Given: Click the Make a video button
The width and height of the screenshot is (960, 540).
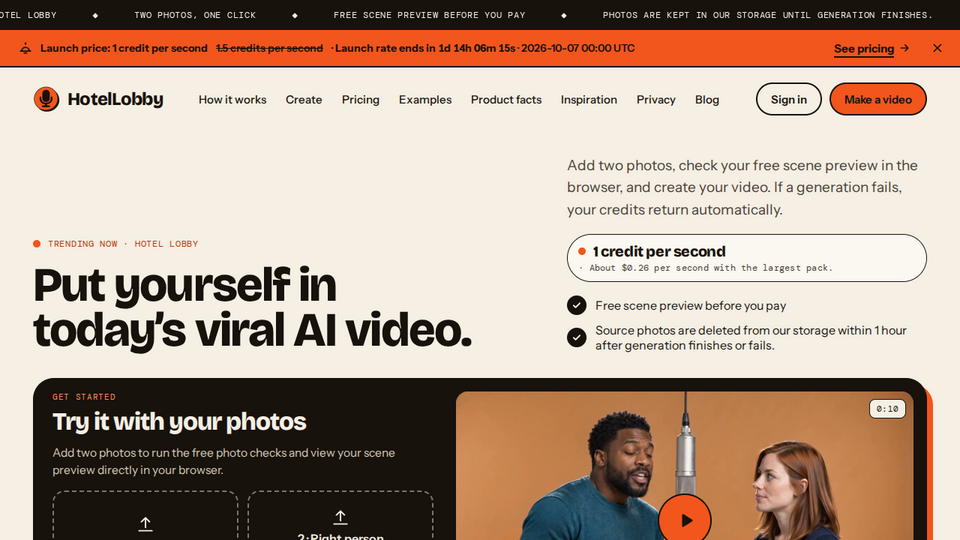Looking at the screenshot, I should pos(878,99).
